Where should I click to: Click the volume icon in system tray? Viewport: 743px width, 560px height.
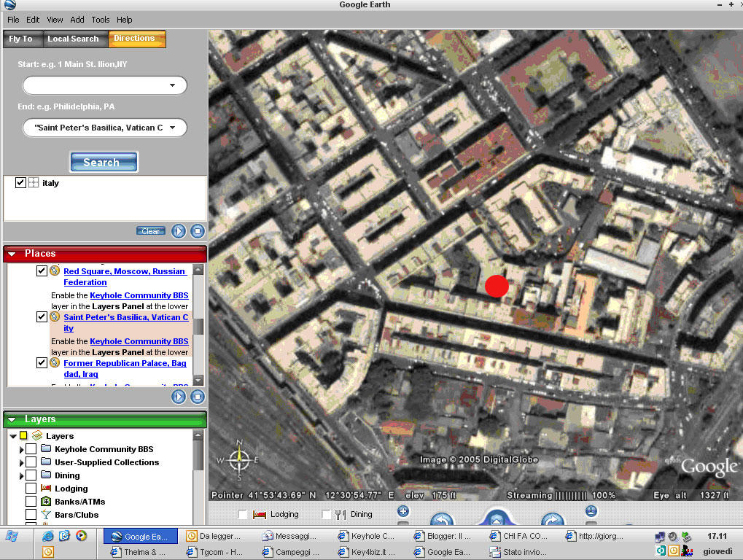[x=673, y=537]
